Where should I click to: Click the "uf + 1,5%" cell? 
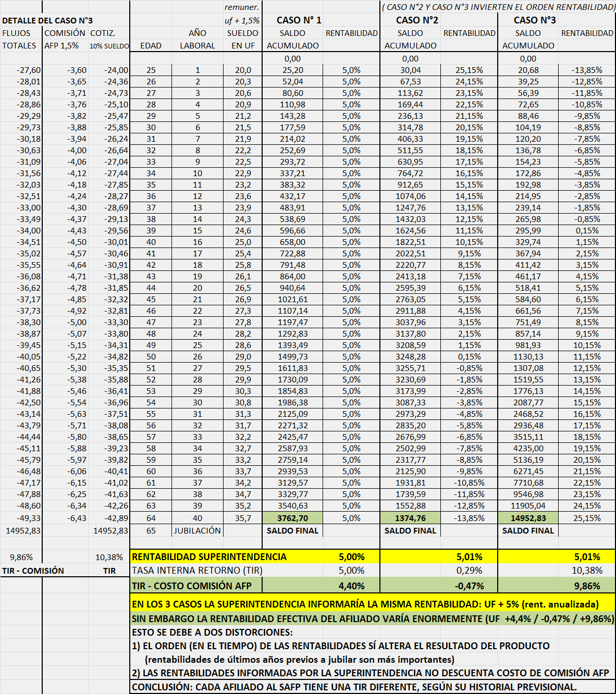coord(242,20)
